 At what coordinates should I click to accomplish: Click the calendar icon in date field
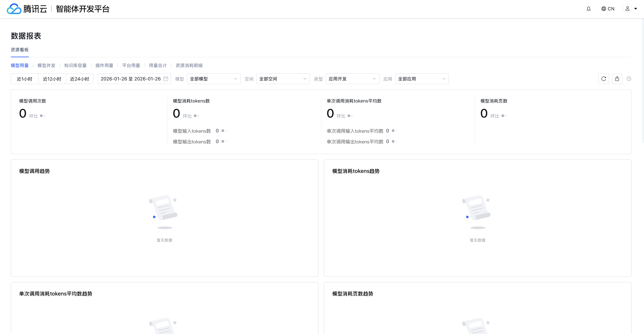[x=166, y=79]
